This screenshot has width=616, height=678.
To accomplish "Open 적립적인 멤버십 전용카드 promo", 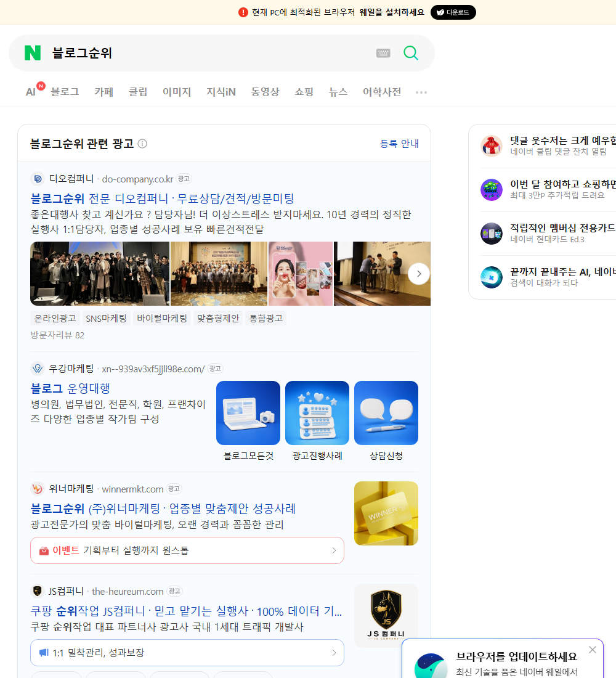I will click(x=563, y=228).
